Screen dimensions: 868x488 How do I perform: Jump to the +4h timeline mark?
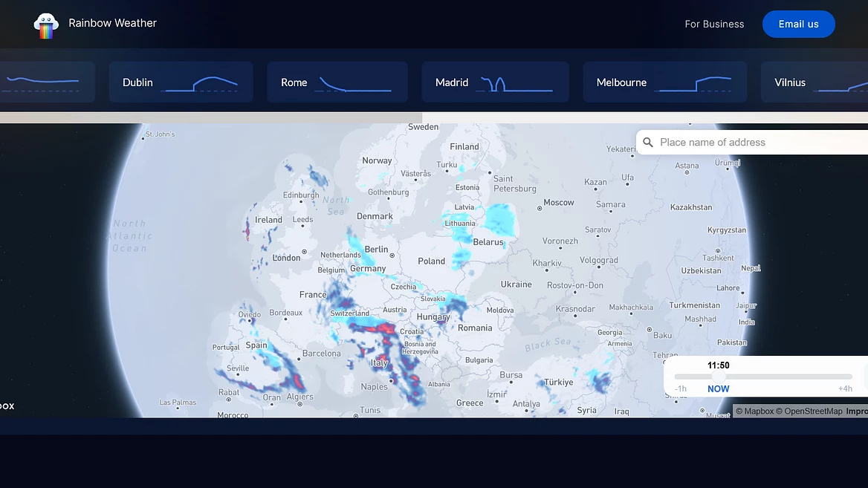(x=845, y=388)
